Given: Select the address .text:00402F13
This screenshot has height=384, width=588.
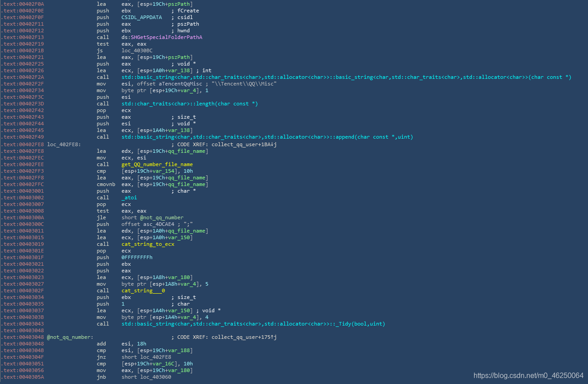Looking at the screenshot, I should [x=22, y=37].
